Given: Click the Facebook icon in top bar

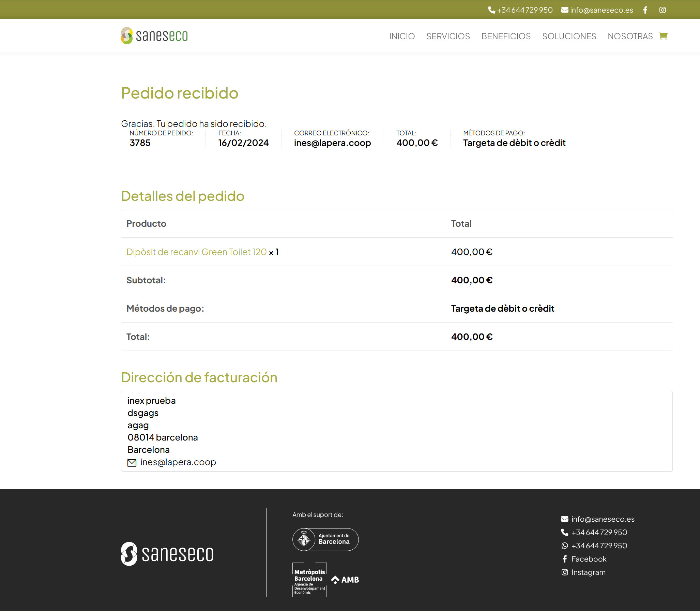Looking at the screenshot, I should tap(645, 10).
